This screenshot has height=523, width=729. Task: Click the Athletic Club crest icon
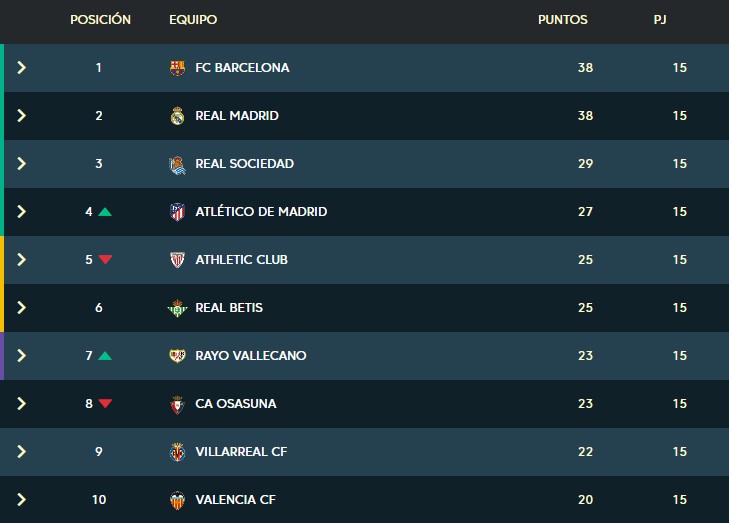(178, 260)
